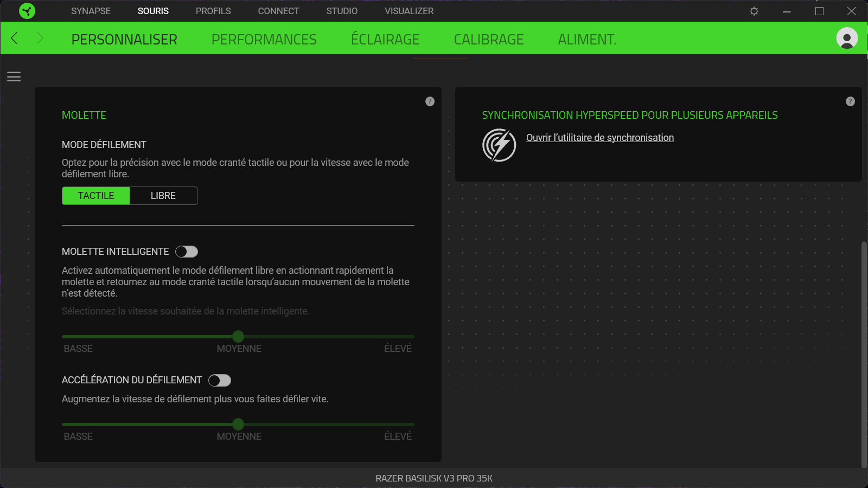Click BASSE label under scroll acceleration slider
Image resolution: width=868 pixels, height=488 pixels.
pyautogui.click(x=78, y=436)
